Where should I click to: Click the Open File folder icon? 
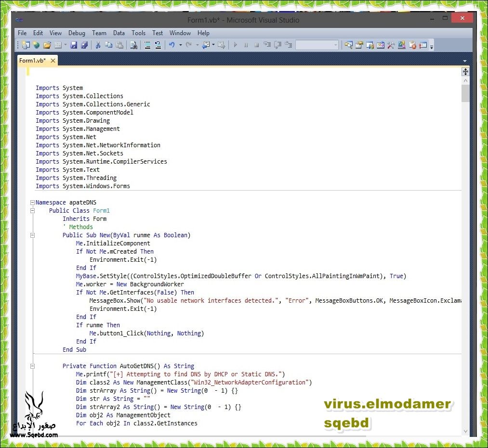[x=47, y=45]
